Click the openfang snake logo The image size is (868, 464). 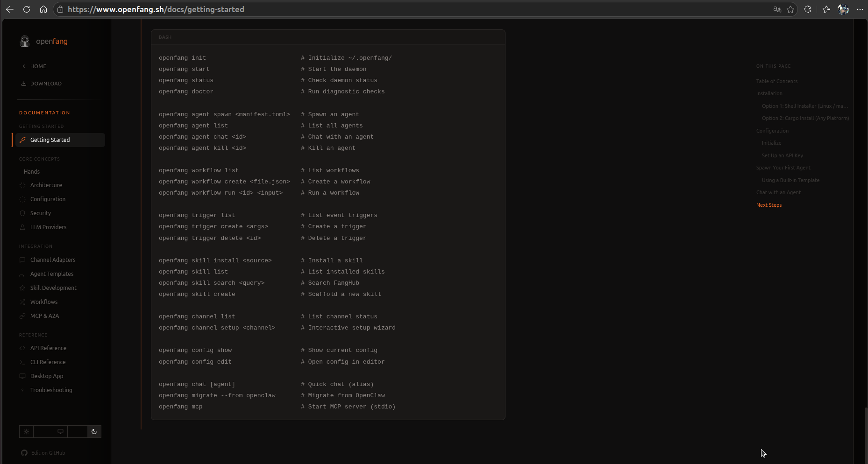pyautogui.click(x=25, y=41)
